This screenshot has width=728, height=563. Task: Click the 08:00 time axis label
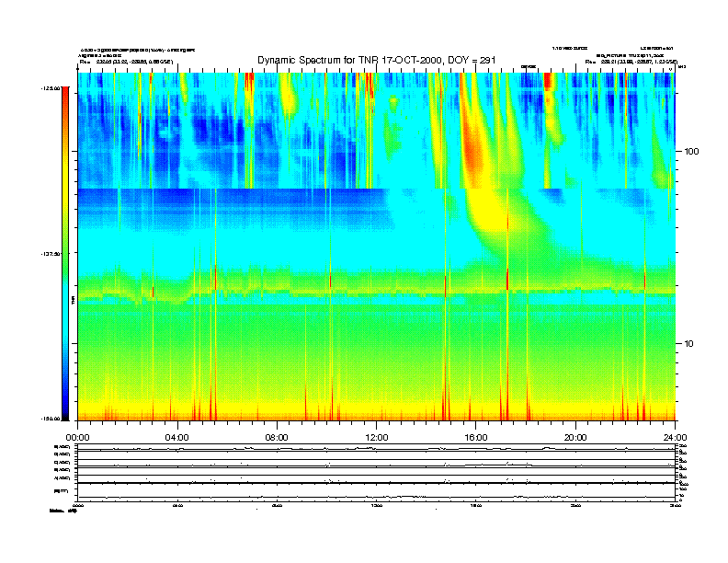pyautogui.click(x=277, y=438)
